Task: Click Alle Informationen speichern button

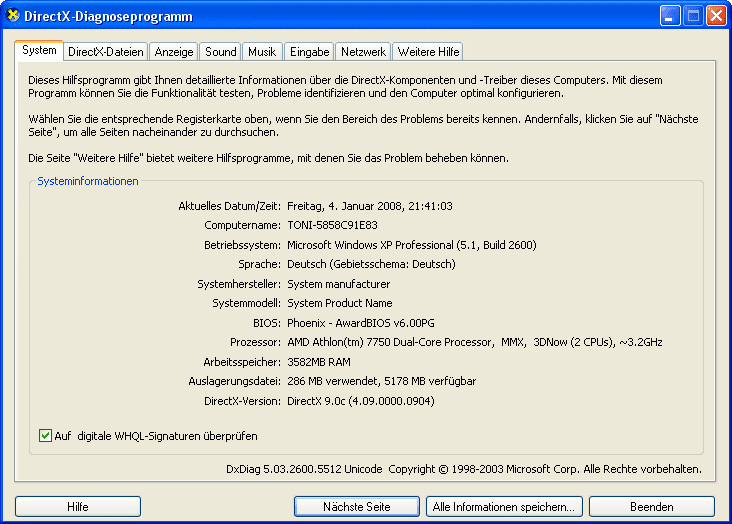Action: tap(504, 507)
